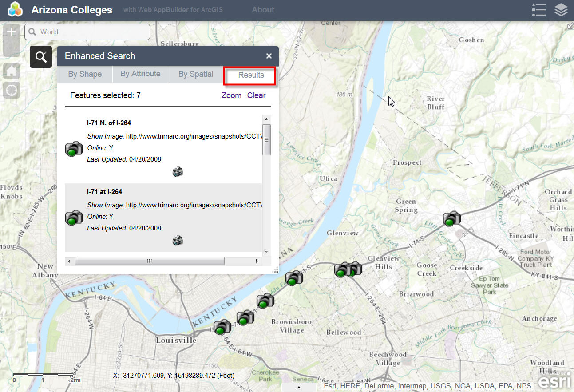Select the camera icon beside I-71 at I-264
Image resolution: width=574 pixels, height=392 pixels.
coord(74,218)
